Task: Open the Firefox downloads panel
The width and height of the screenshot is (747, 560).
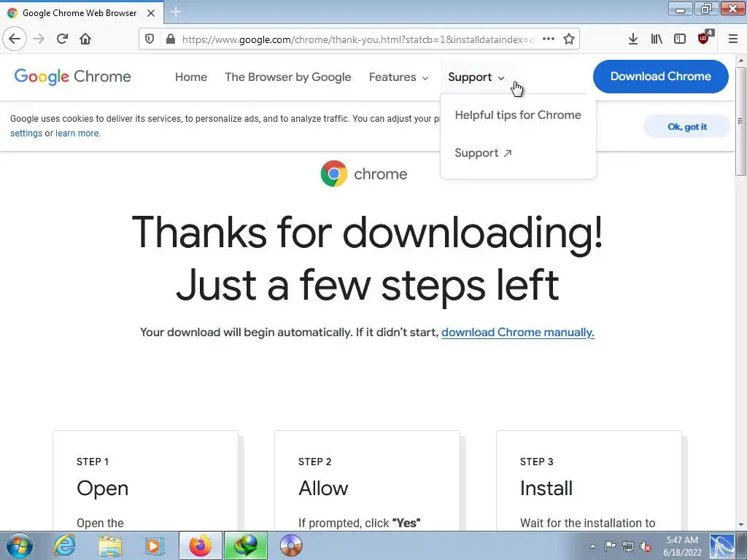Action: click(632, 39)
